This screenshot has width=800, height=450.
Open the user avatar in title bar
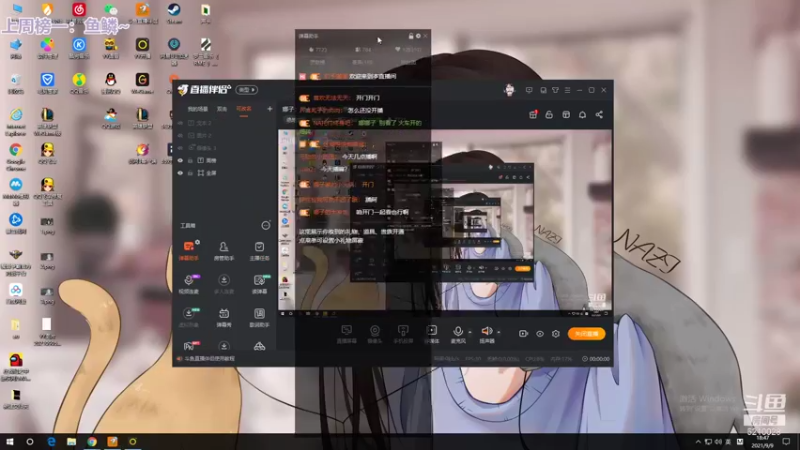509,90
